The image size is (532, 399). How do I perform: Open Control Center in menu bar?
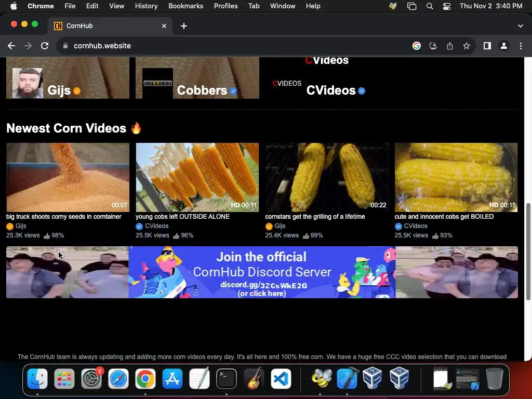[447, 6]
